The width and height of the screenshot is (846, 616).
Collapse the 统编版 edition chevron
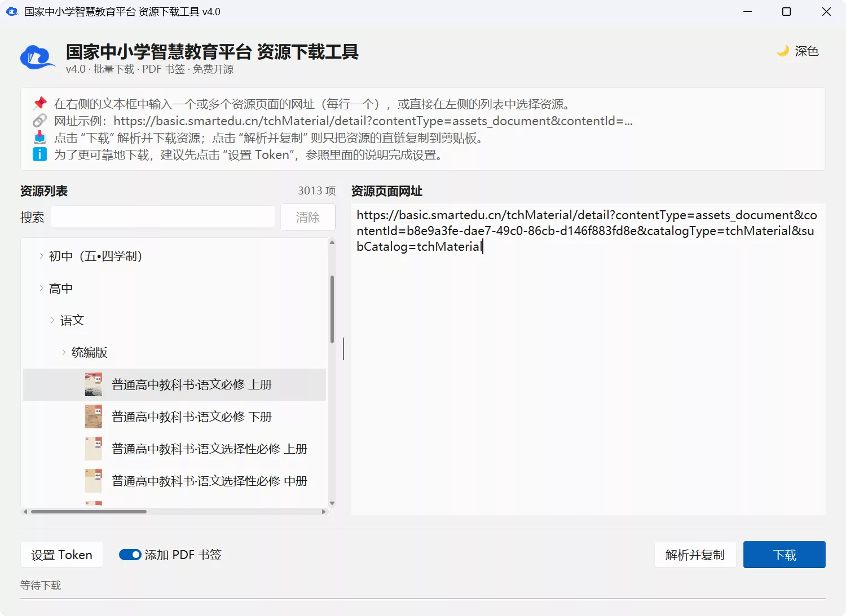(64, 352)
